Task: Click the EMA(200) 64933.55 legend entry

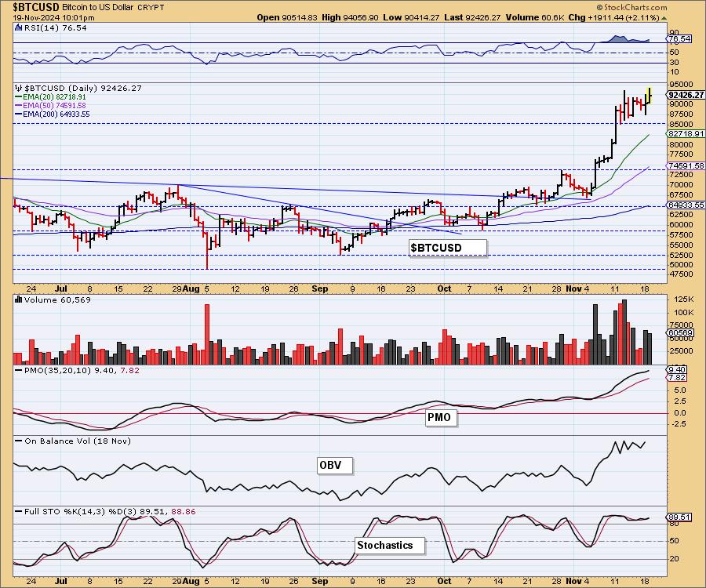Action: [x=56, y=114]
